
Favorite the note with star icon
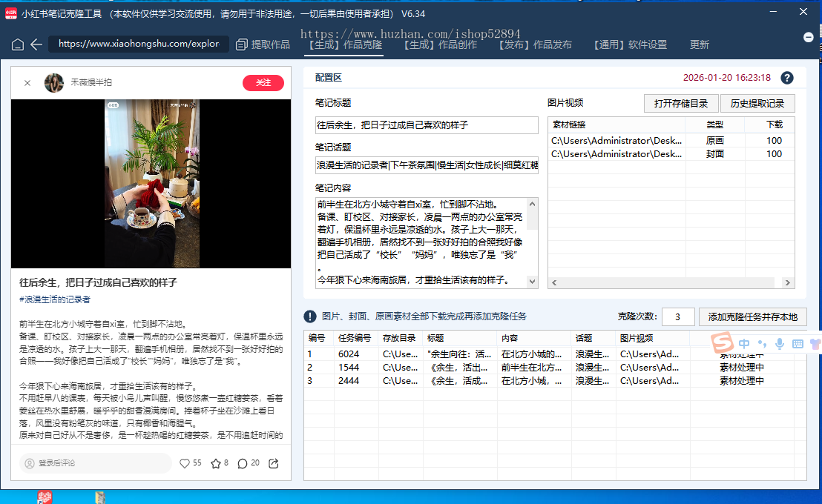click(215, 463)
